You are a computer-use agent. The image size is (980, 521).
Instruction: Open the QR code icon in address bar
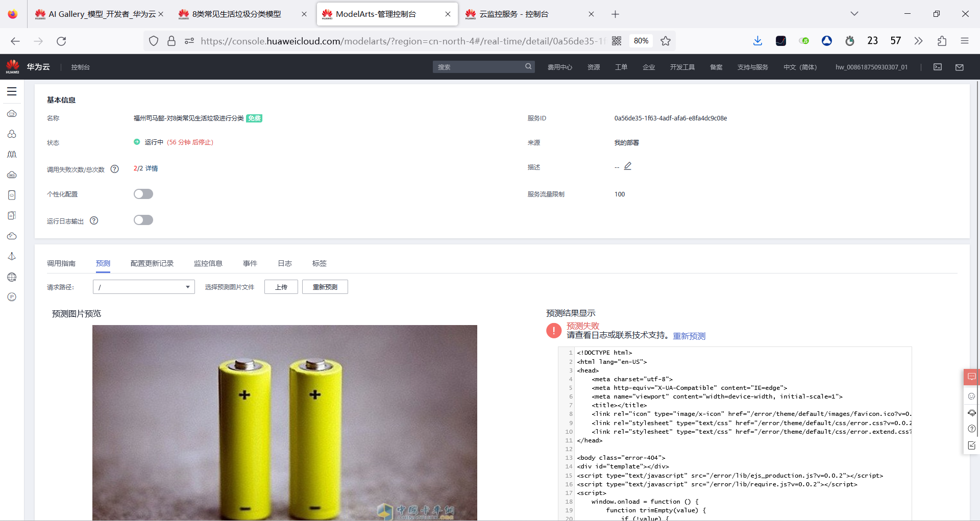pos(617,41)
